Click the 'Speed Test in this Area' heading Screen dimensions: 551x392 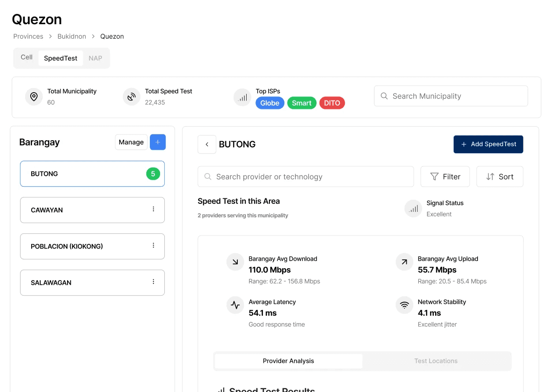click(239, 201)
